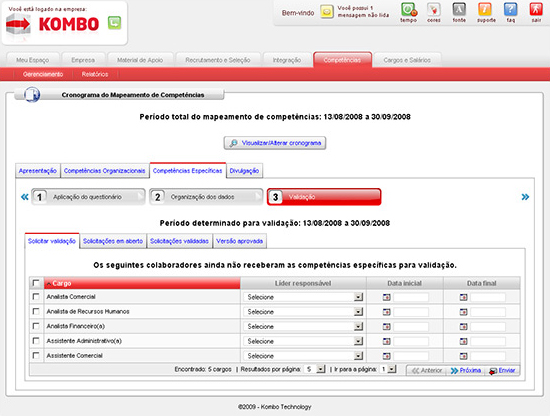
Task: Switch to Versão aprovada tab
Action: point(240,241)
